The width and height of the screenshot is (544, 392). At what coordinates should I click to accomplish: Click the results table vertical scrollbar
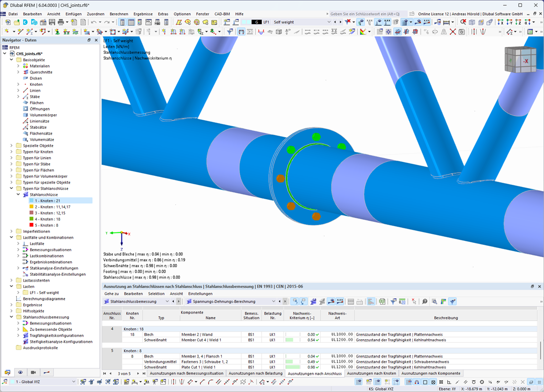(x=540, y=350)
